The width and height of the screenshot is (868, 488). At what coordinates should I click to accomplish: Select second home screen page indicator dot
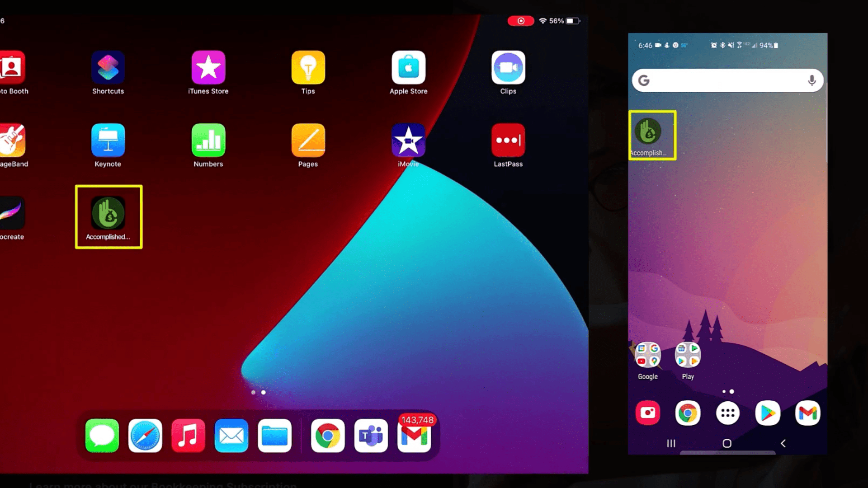click(x=264, y=392)
